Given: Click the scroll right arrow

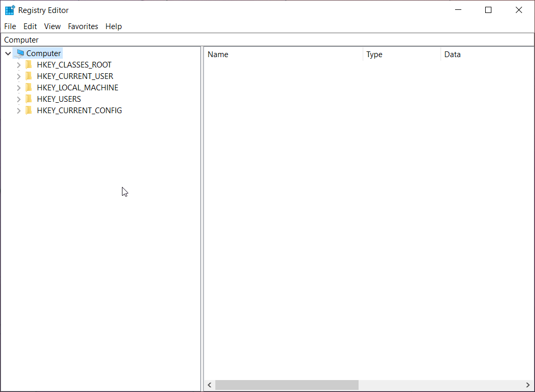Looking at the screenshot, I should pos(528,385).
